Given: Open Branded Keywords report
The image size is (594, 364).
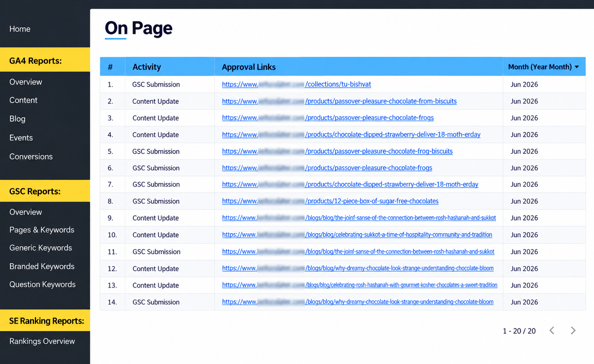Looking at the screenshot, I should (42, 266).
